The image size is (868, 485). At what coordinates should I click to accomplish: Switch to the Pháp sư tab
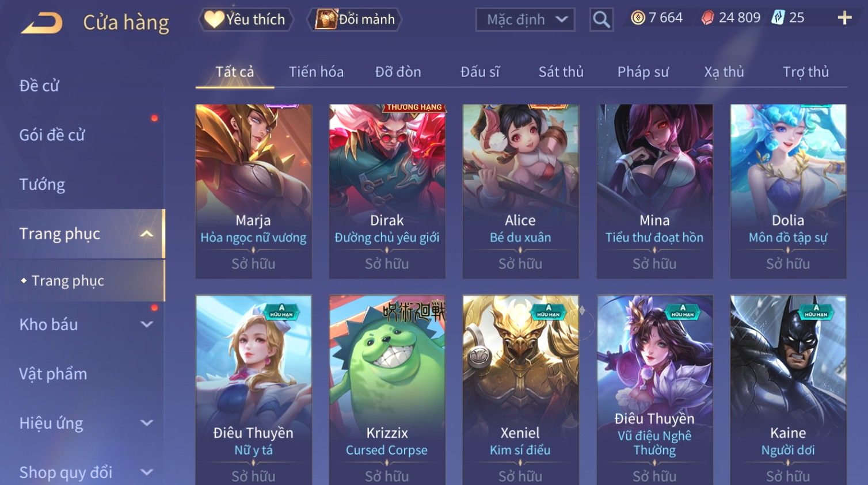[x=643, y=72]
